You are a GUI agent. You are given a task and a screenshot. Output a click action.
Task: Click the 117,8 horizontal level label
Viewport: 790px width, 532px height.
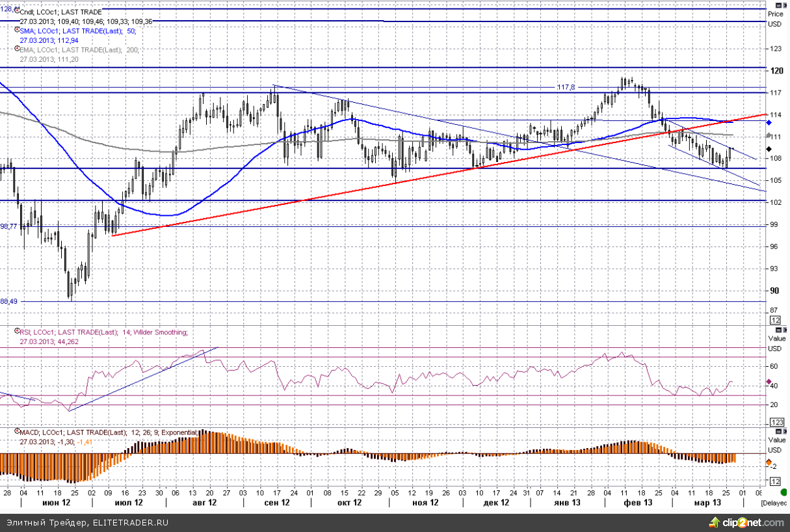click(566, 87)
